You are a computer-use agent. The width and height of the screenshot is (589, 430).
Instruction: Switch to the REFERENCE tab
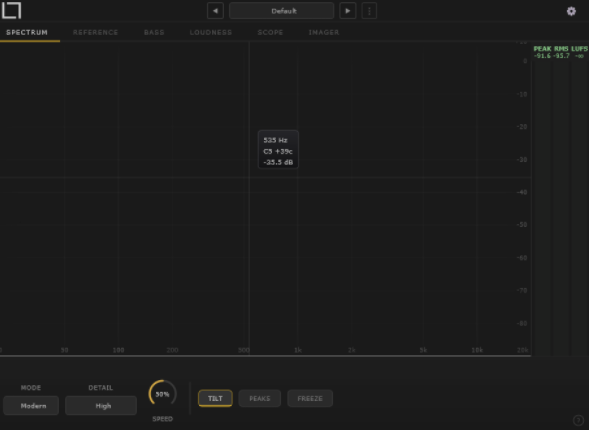click(95, 32)
